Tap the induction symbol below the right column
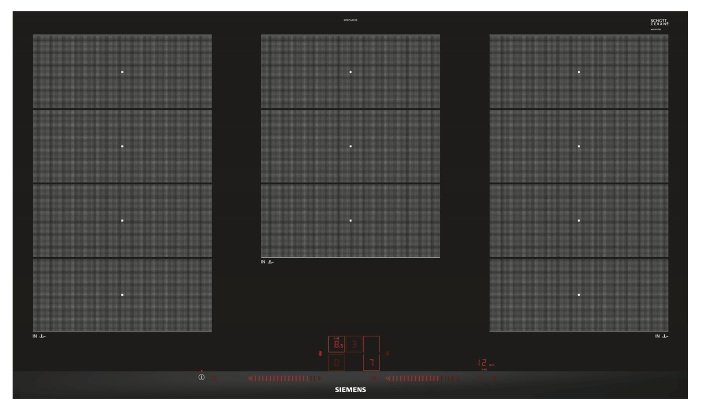This screenshot has width=701, height=409. tap(660, 337)
